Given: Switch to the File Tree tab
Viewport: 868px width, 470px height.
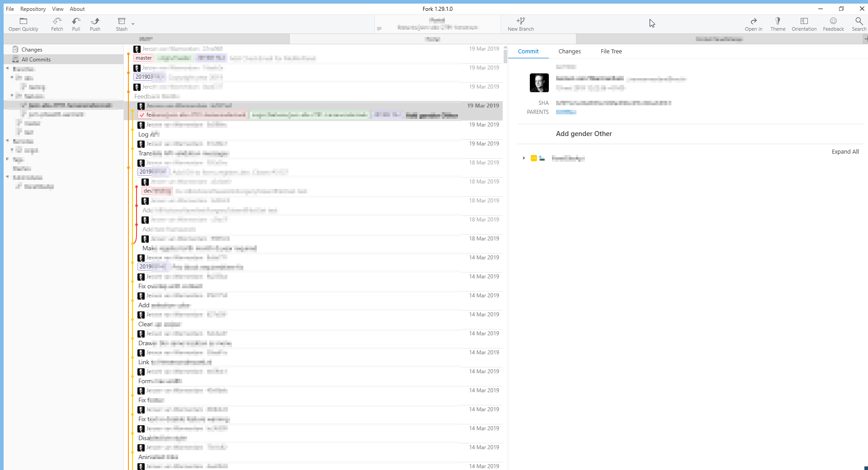Looking at the screenshot, I should [611, 51].
